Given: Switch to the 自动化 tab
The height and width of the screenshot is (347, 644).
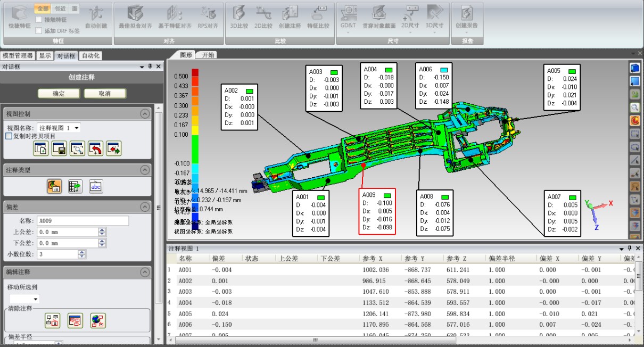Looking at the screenshot, I should pos(90,55).
